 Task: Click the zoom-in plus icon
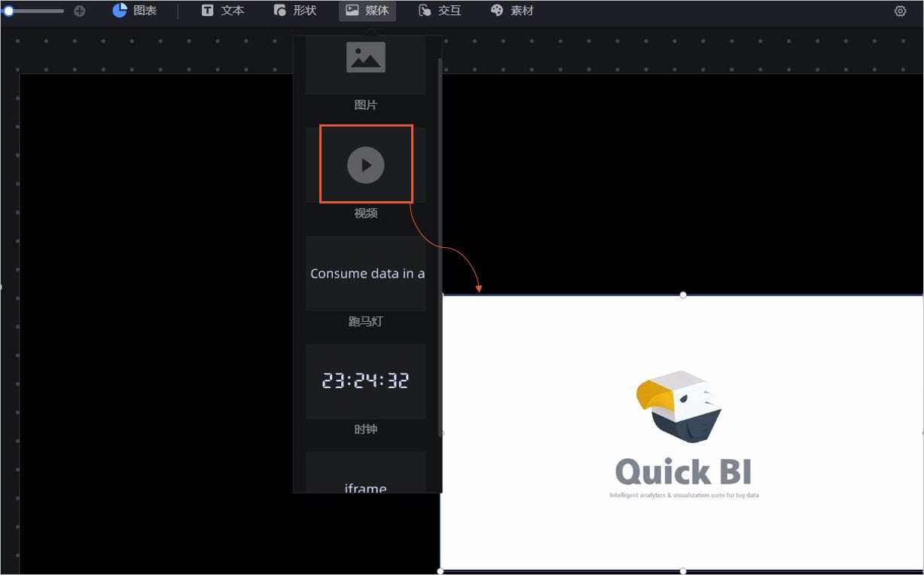(x=79, y=11)
